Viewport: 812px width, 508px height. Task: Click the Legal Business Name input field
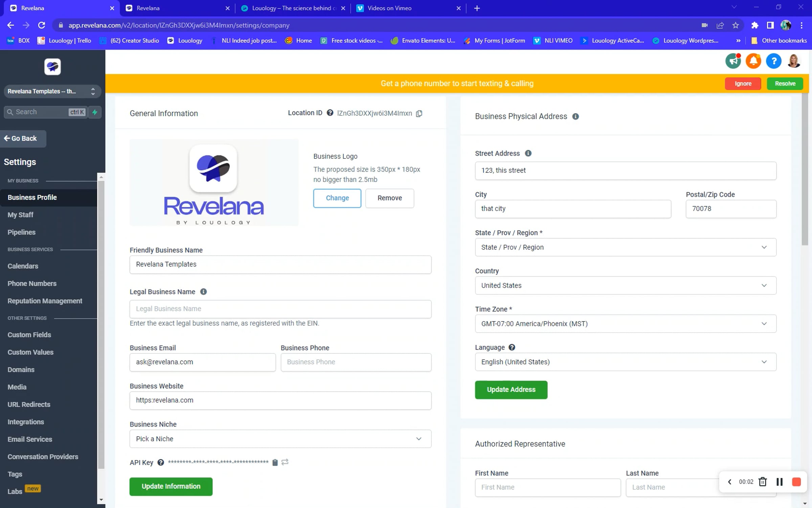tap(280, 309)
